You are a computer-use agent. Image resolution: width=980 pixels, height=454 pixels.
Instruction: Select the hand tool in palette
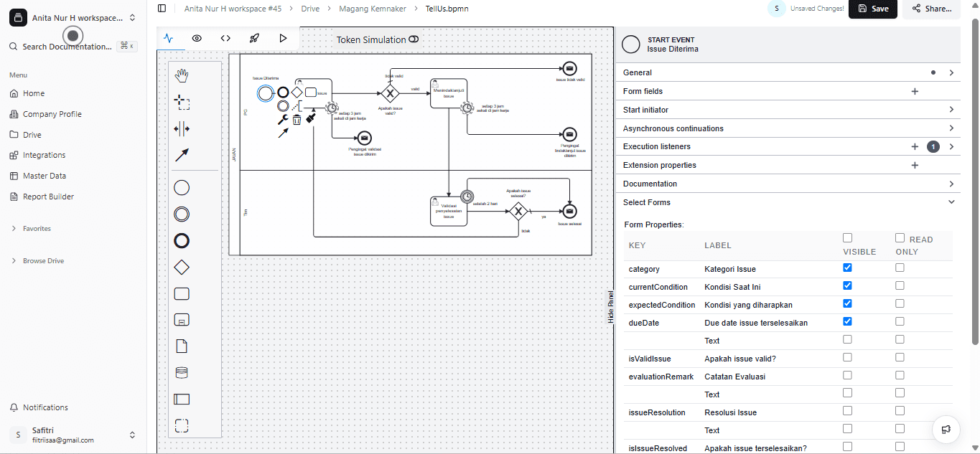[x=182, y=75]
